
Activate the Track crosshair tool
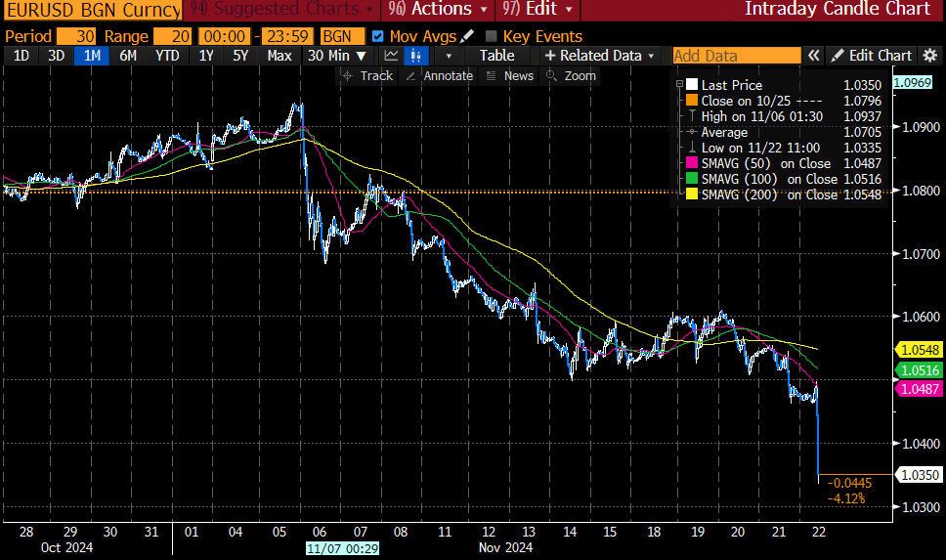point(367,76)
